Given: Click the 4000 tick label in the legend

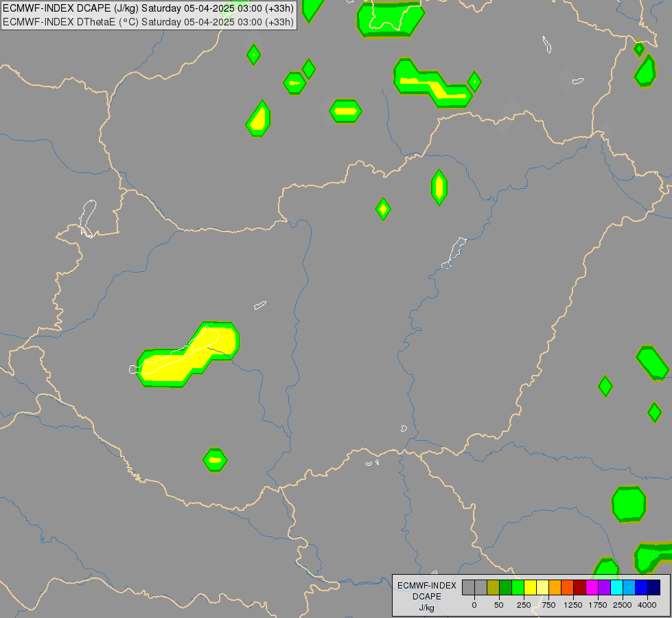Looking at the screenshot, I should (x=647, y=605).
